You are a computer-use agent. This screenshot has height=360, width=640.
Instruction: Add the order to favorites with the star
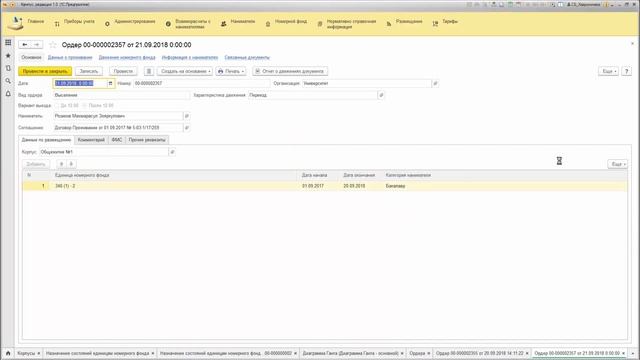(53, 44)
